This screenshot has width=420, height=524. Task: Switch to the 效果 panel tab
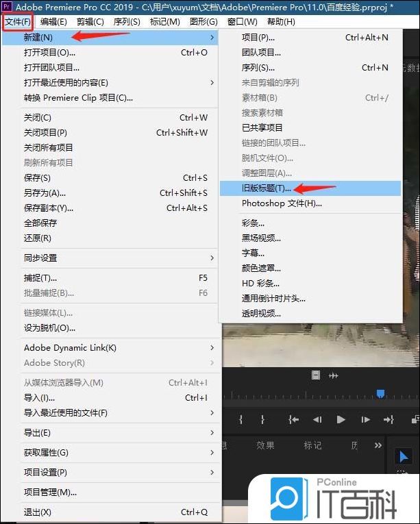(265, 445)
